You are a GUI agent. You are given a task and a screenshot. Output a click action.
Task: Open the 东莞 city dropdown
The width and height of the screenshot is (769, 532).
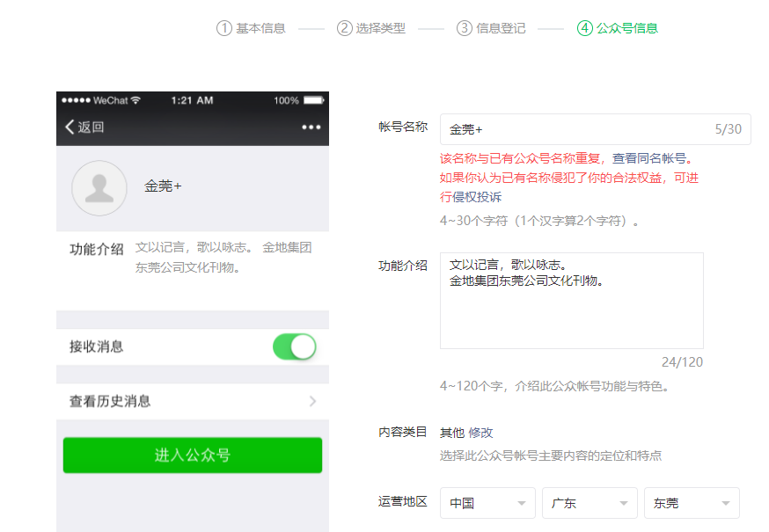coord(692,503)
